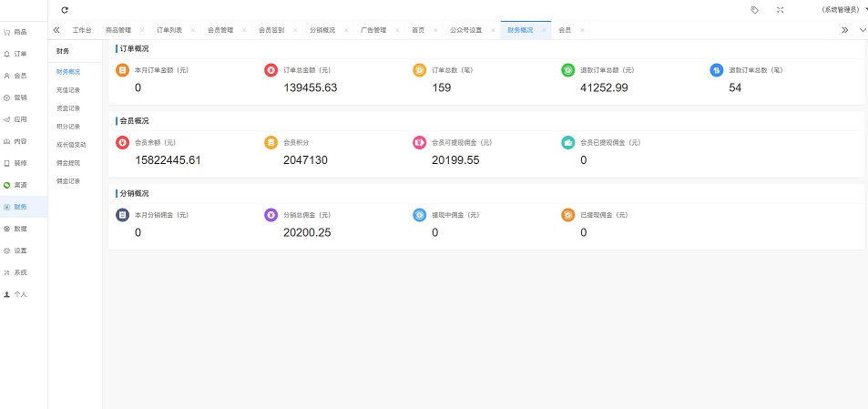868x409 pixels.
Task: Switch to the 会员签到 tab
Action: click(x=271, y=30)
